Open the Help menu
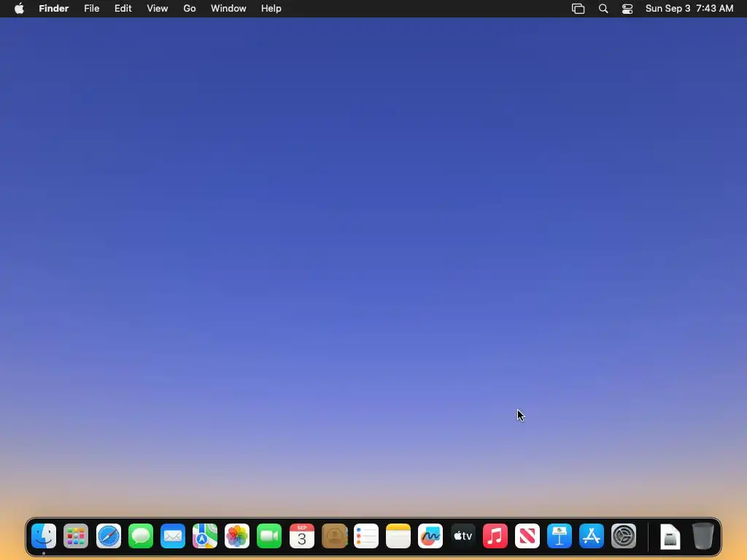This screenshot has height=560, width=747. coord(271,8)
